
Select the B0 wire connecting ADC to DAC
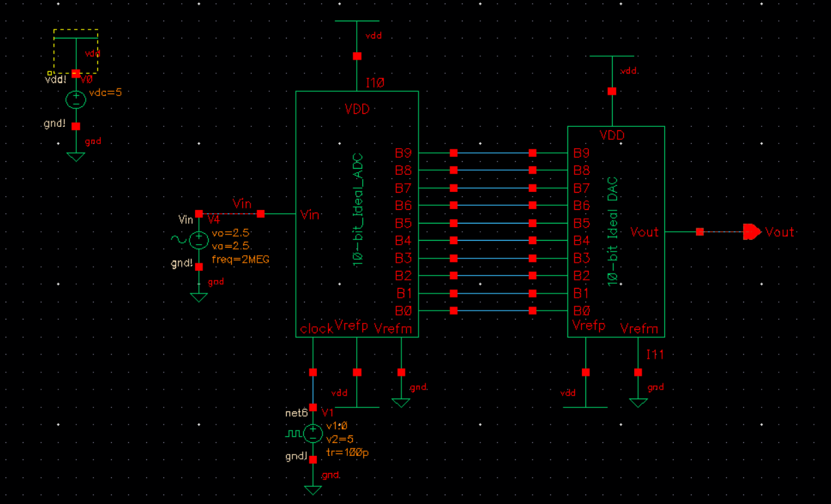tap(491, 311)
